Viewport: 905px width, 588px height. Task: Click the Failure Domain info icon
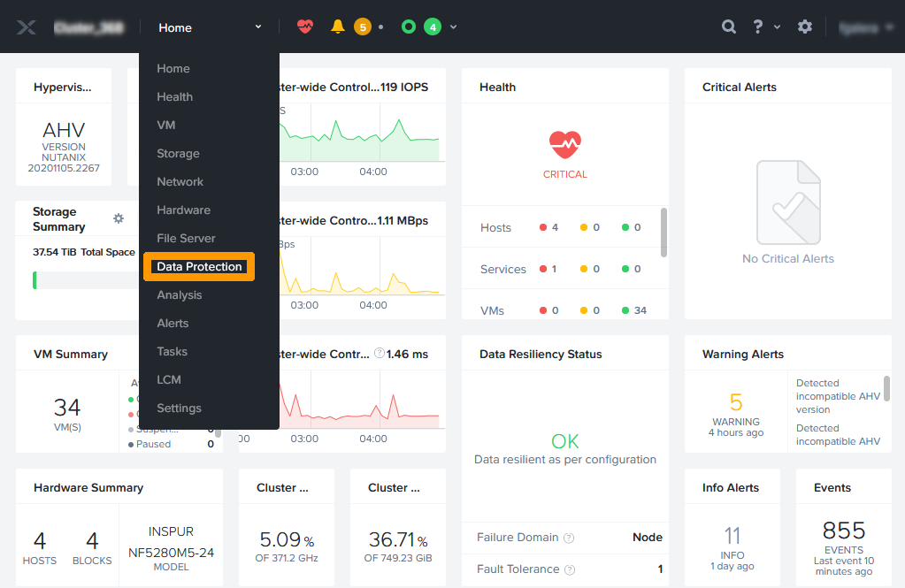click(569, 538)
